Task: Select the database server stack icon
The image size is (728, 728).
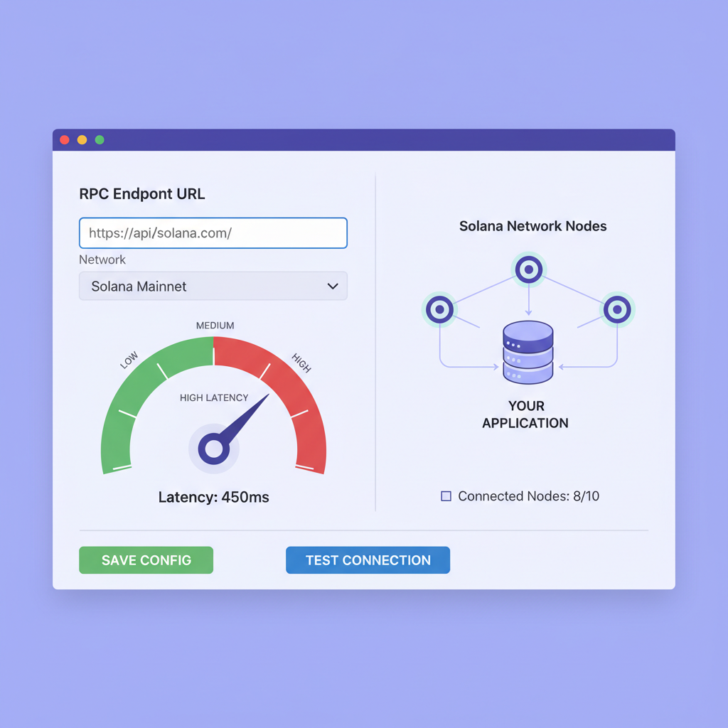Action: pos(528,352)
